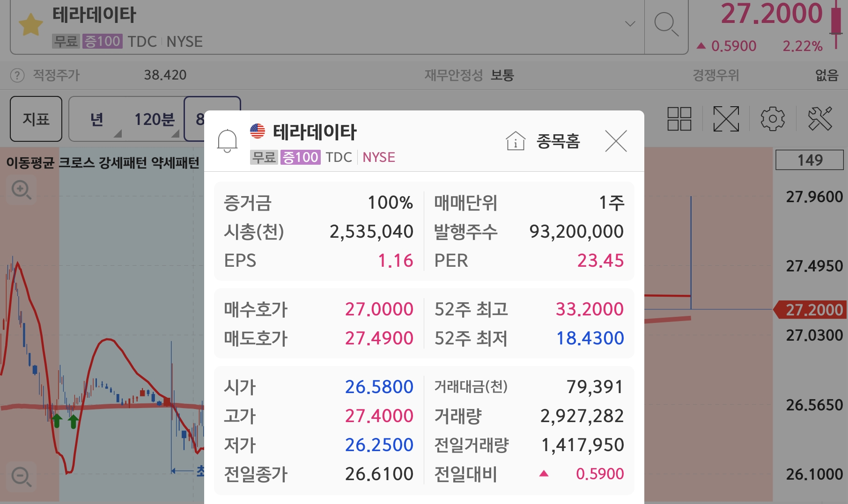The height and width of the screenshot is (504, 848).
Task: Tap the 적정주가 38.420 value
Action: click(165, 75)
